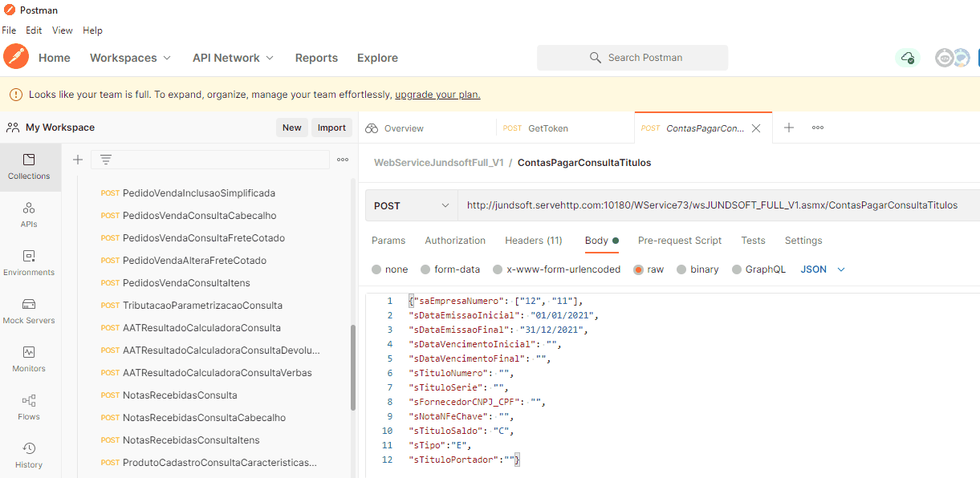Viewport: 980px width, 478px height.
Task: Expand the Workspaces menu
Action: (x=130, y=58)
